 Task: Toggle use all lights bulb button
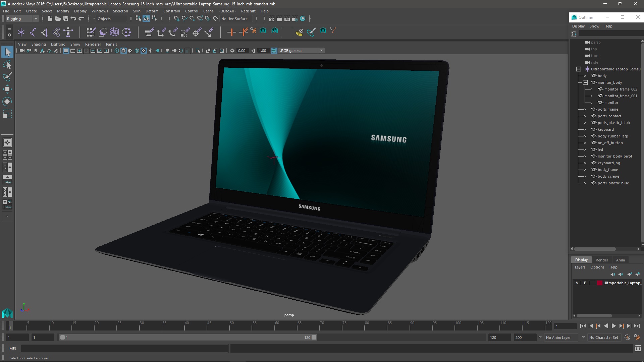[150, 51]
